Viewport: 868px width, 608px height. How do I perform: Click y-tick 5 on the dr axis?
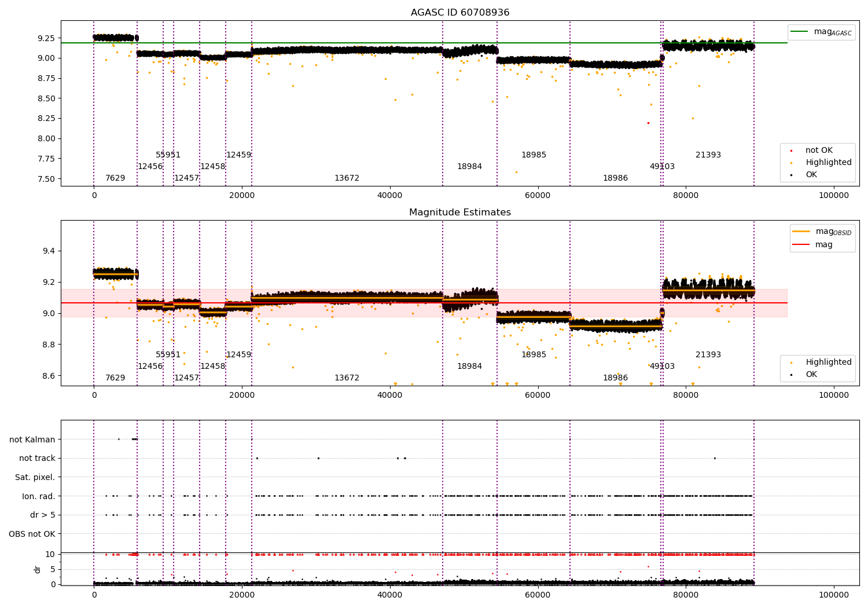[x=53, y=570]
